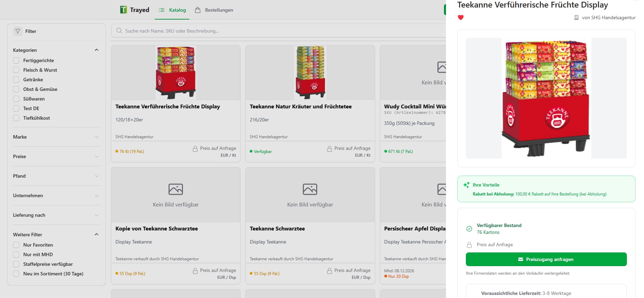644x298 pixels.
Task: Open the Katalog tab
Action: [172, 10]
